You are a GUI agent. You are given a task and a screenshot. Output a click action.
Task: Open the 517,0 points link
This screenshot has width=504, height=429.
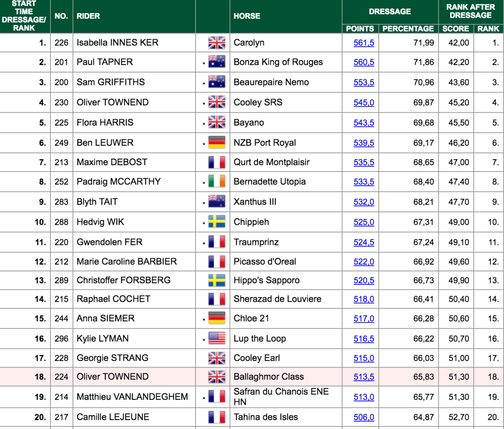click(364, 318)
